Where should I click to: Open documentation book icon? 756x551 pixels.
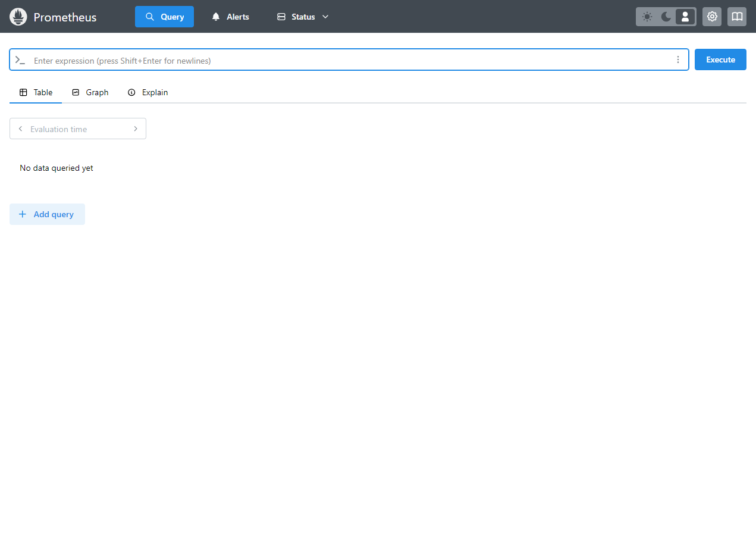click(x=737, y=17)
